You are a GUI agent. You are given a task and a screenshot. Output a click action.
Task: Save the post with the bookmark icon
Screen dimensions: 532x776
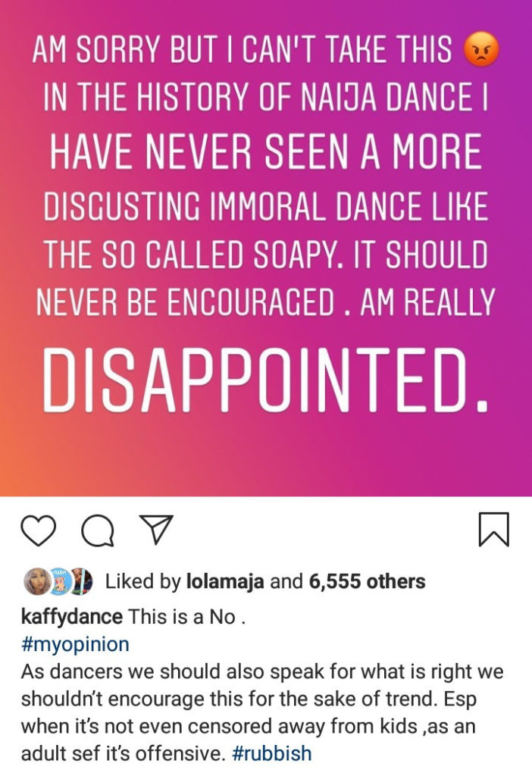(x=495, y=529)
